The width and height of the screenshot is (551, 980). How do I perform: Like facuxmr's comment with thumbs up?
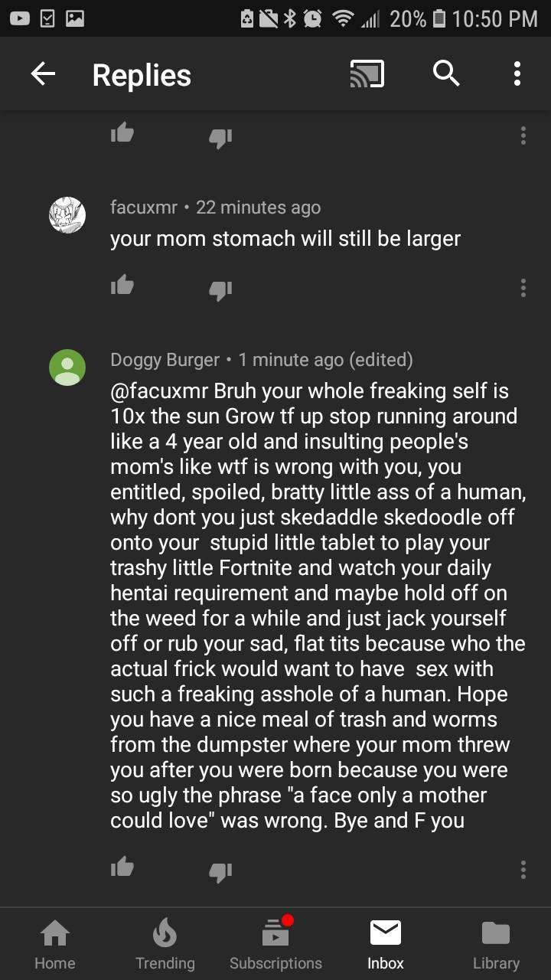point(122,286)
